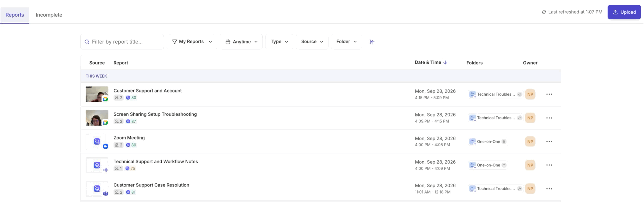Click the Upload button

click(624, 12)
